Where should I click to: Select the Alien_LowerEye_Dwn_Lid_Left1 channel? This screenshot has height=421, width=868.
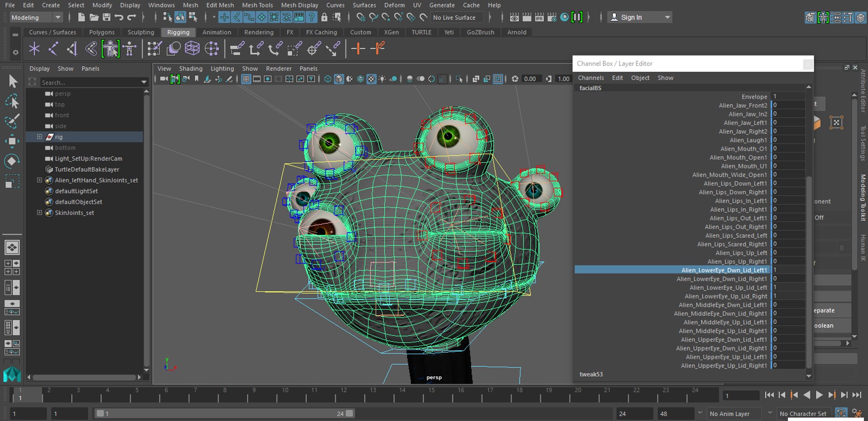point(724,270)
